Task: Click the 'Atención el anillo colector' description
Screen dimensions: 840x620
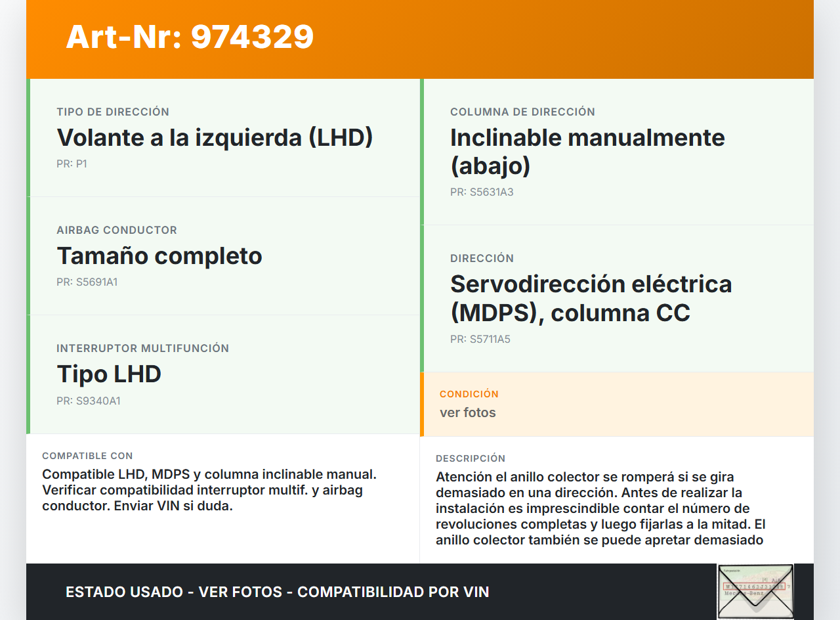Action: click(600, 508)
